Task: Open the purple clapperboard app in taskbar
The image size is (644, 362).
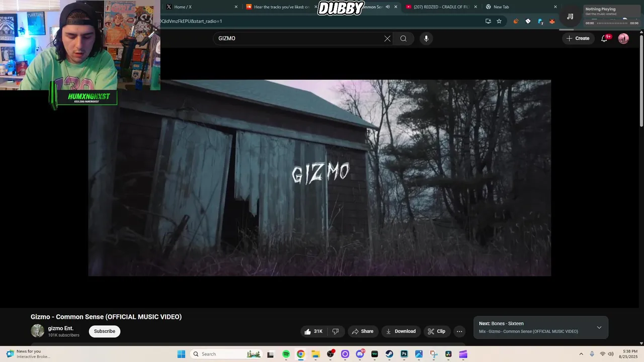Action: click(463, 354)
